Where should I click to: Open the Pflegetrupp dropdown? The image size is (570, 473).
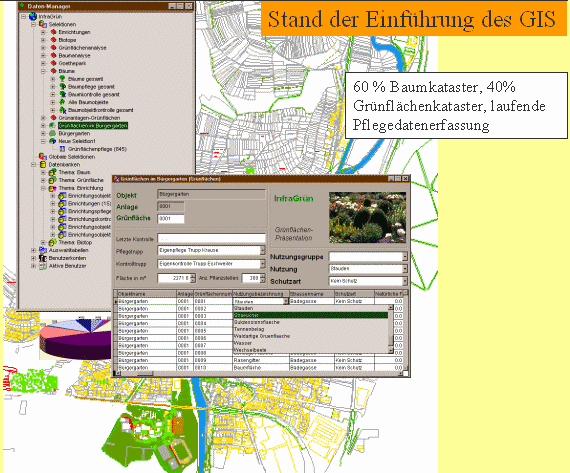coord(262,250)
